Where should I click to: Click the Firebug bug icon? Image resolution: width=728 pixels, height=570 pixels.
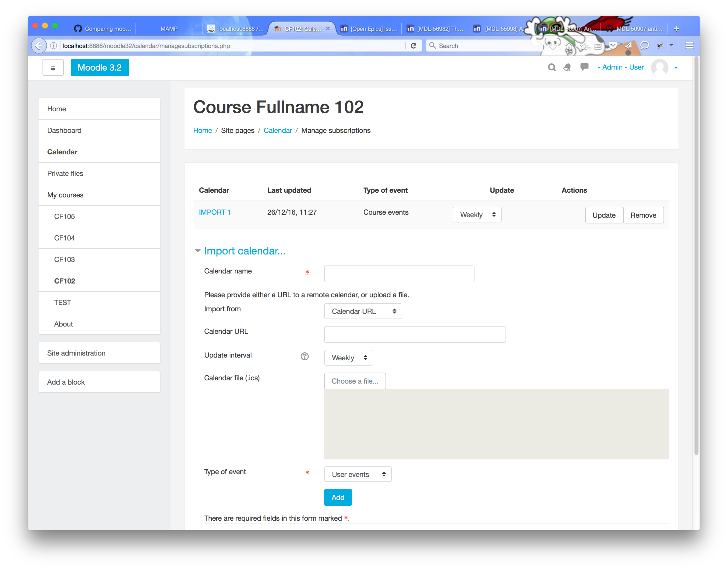(660, 45)
